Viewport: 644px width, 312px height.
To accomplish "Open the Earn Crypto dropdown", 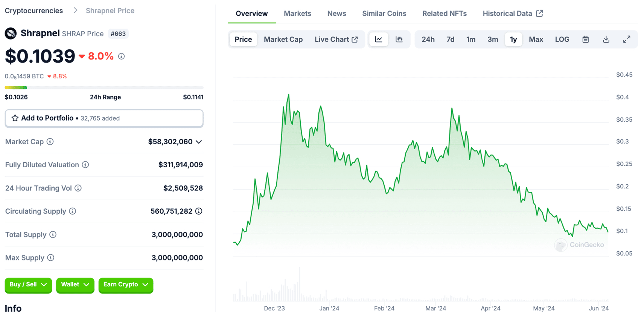I will pos(126,285).
